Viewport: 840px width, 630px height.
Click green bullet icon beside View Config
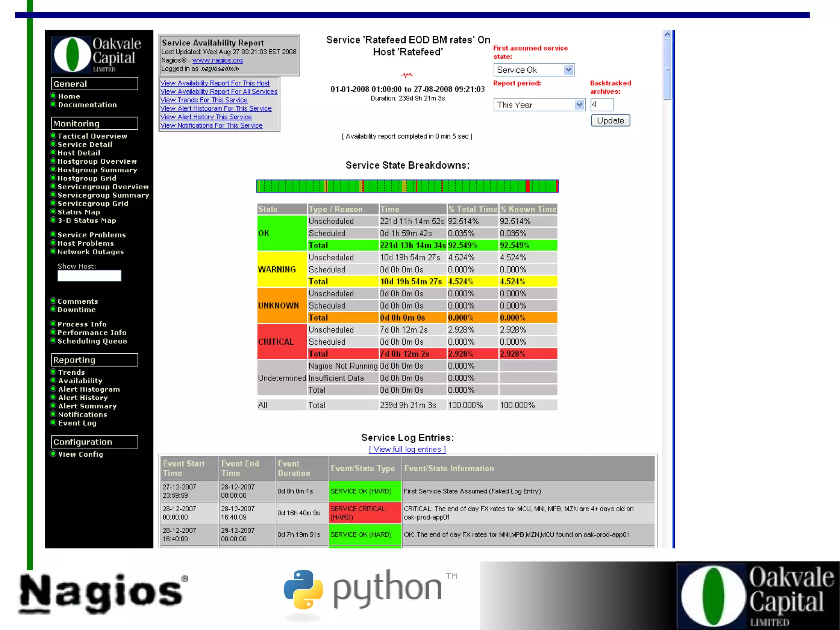[x=53, y=454]
